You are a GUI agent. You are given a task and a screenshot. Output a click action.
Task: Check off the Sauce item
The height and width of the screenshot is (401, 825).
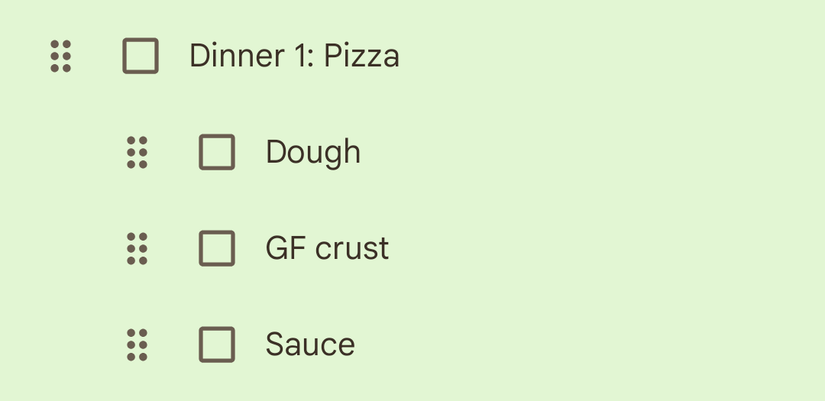pos(217,344)
